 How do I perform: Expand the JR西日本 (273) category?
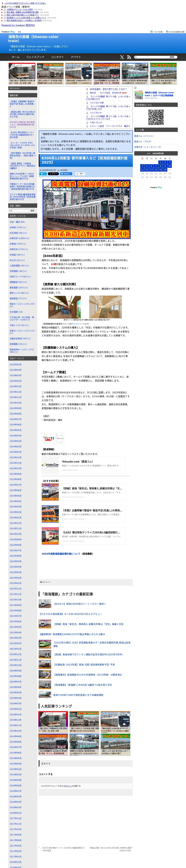coord(26,249)
